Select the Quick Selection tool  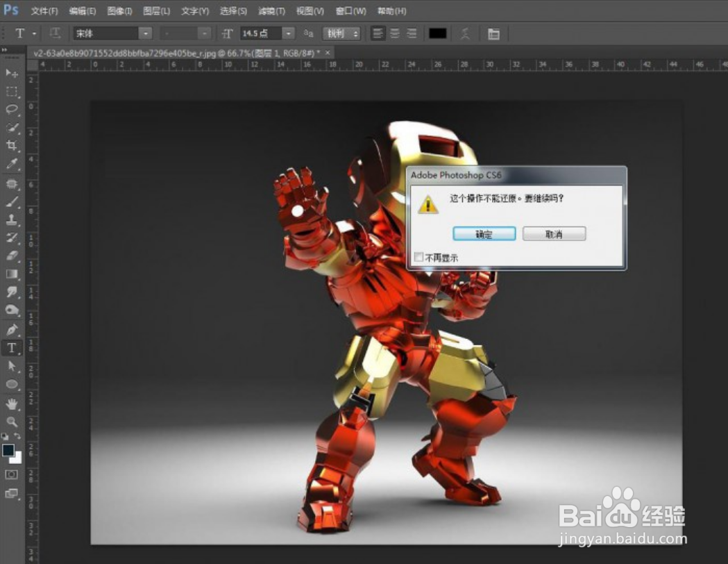(12, 127)
